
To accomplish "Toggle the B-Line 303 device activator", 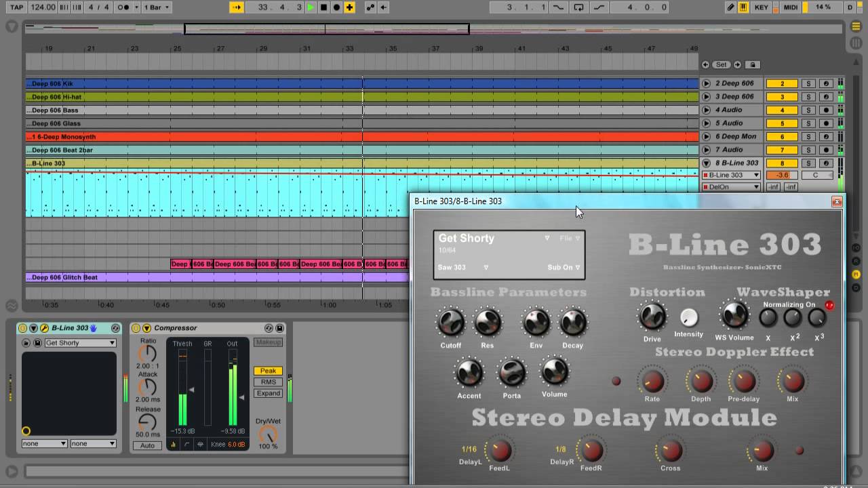I will point(23,328).
